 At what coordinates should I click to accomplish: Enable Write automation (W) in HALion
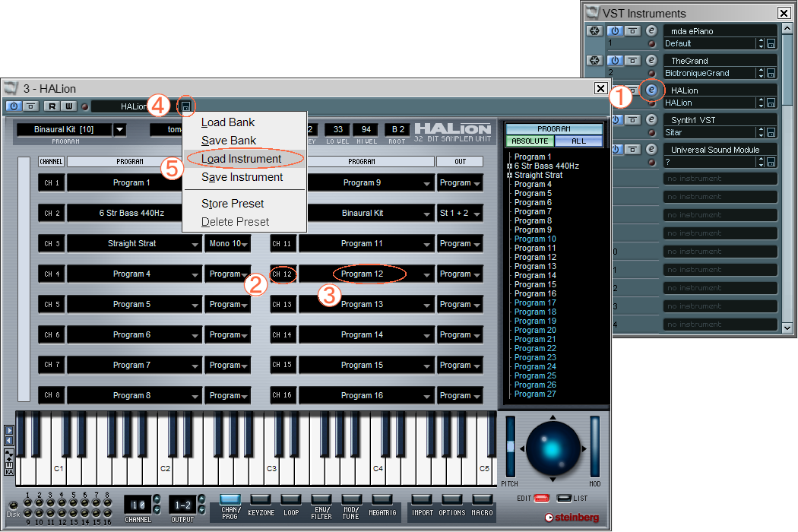tap(68, 106)
